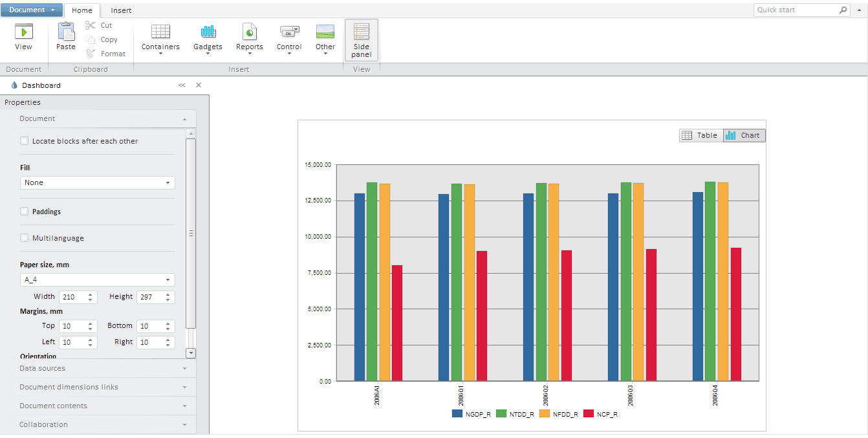
Task: Click the Quick start search field
Action: click(796, 10)
